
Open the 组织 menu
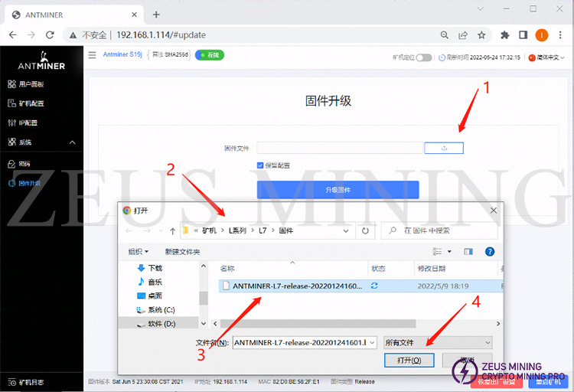click(139, 252)
